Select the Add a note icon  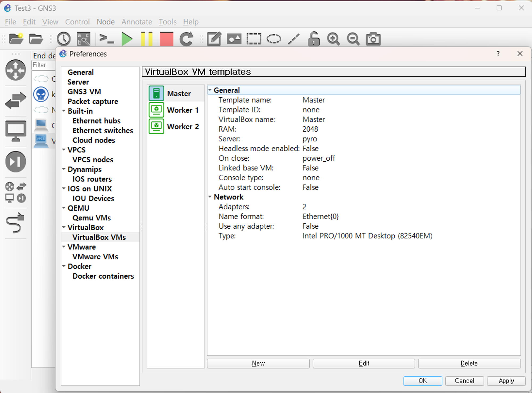(214, 39)
